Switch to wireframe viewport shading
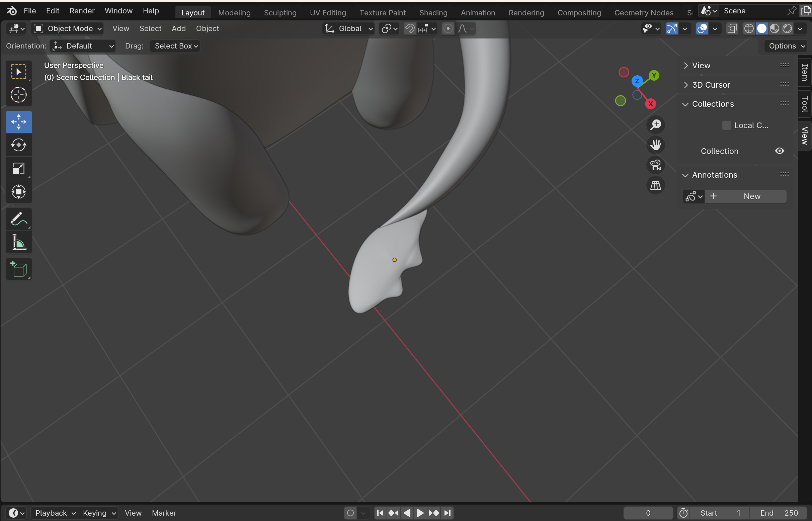The height and width of the screenshot is (521, 812). [x=749, y=29]
